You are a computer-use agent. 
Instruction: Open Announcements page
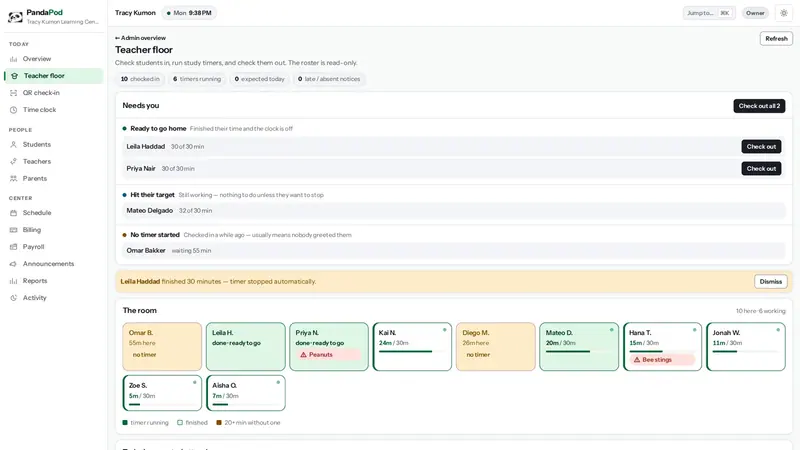click(x=54, y=264)
